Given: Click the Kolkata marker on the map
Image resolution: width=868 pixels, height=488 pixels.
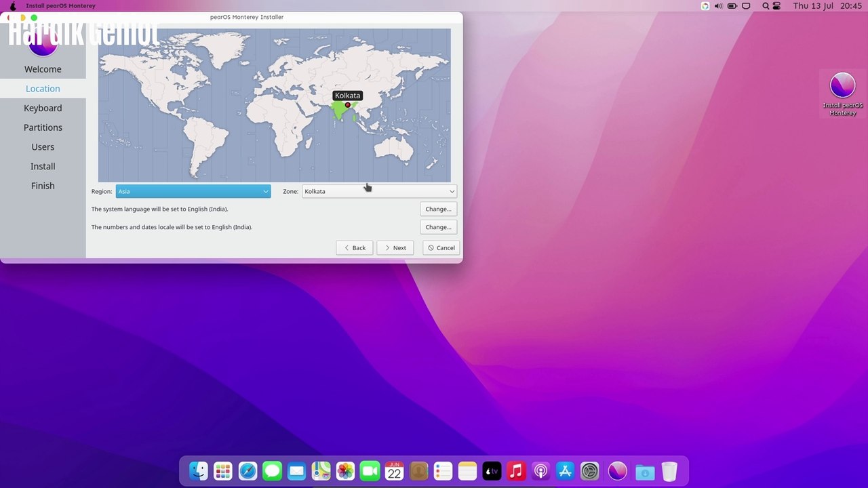Looking at the screenshot, I should coord(348,105).
